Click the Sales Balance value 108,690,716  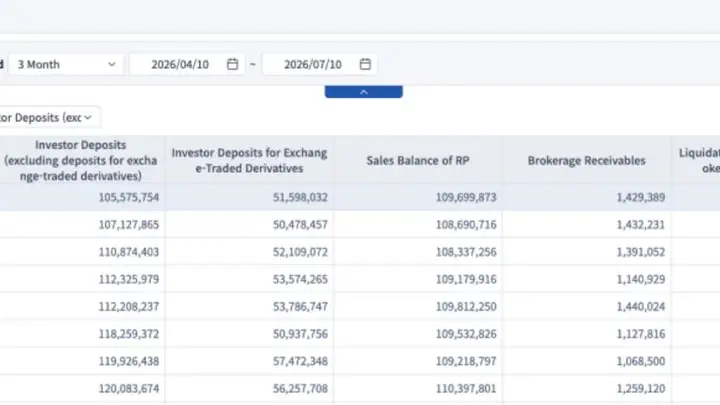pyautogui.click(x=466, y=225)
